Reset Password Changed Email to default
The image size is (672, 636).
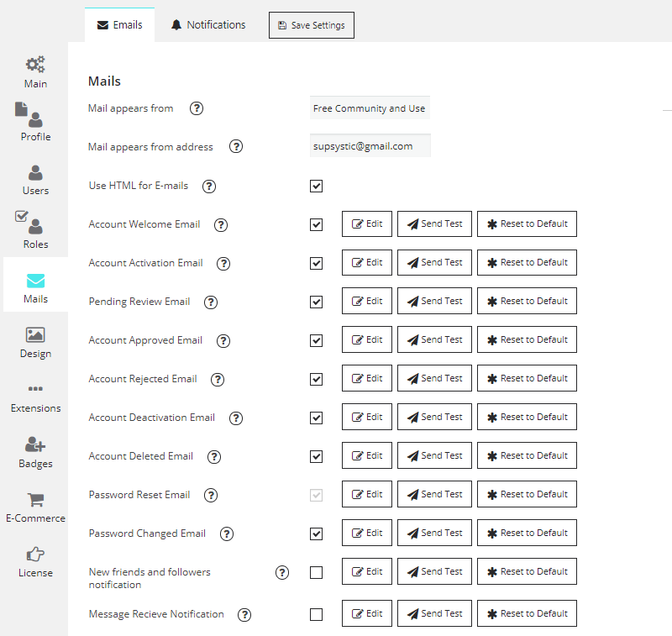[x=528, y=533]
